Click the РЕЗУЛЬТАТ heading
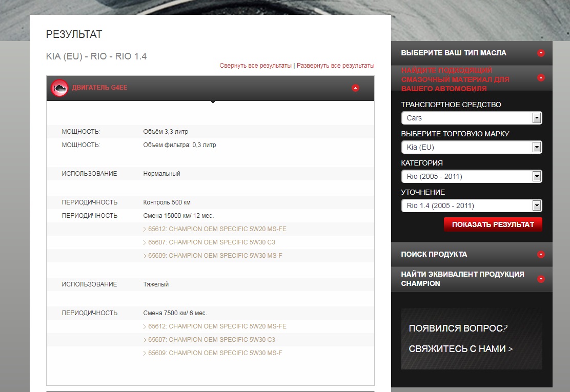570x392 pixels. [74, 34]
